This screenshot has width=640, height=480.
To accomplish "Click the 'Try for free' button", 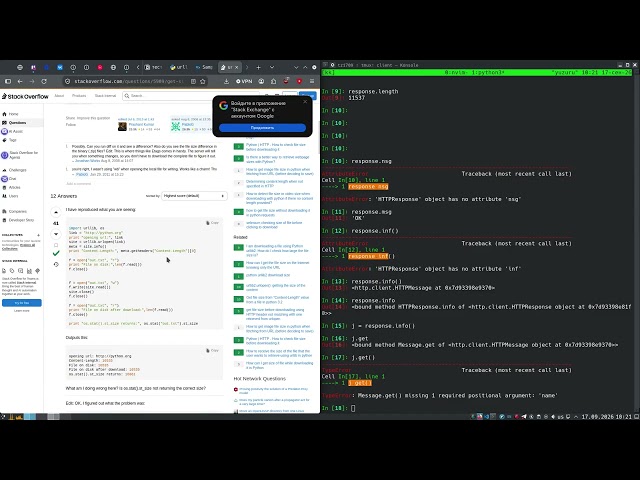I will coord(22,303).
